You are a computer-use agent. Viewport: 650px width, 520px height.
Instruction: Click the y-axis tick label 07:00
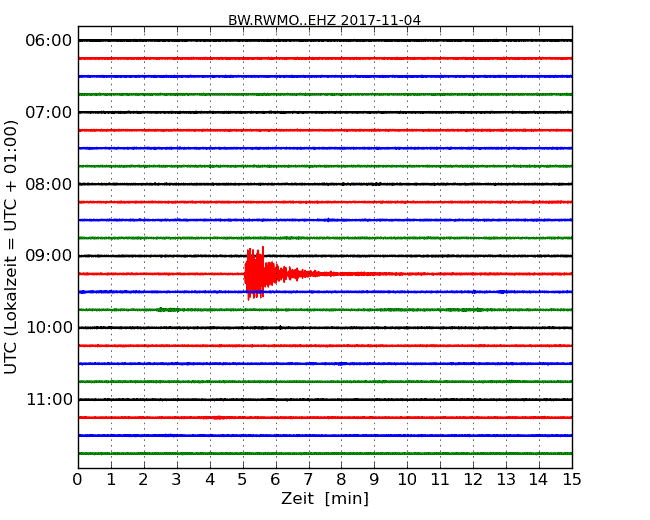49,112
